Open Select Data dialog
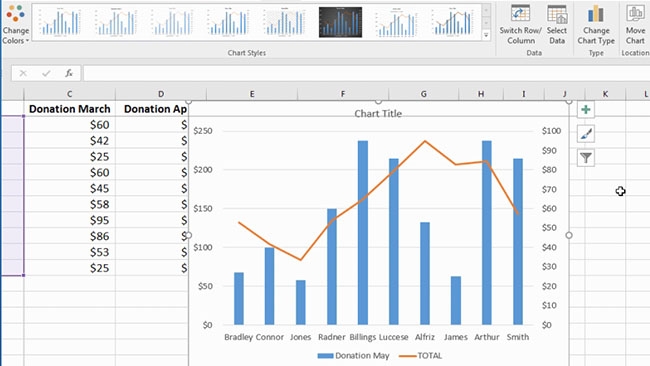 [557, 24]
